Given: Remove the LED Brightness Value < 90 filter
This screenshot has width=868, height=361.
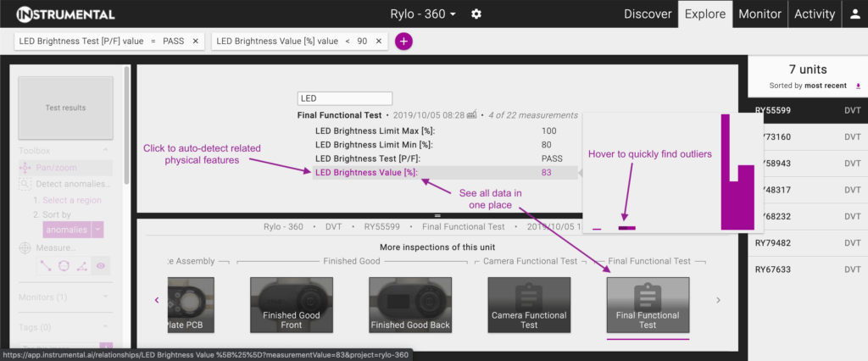Looking at the screenshot, I should pyautogui.click(x=379, y=41).
